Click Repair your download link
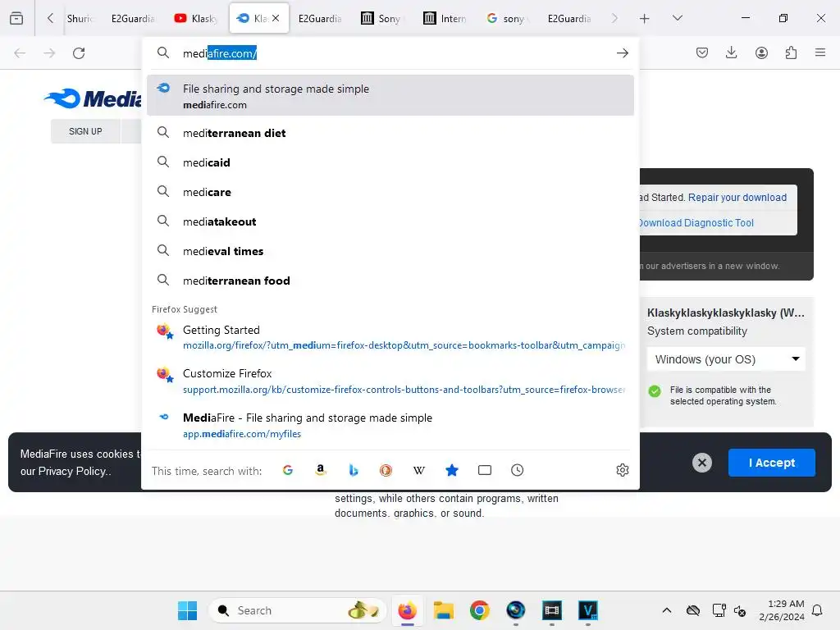840x630 pixels. (737, 197)
